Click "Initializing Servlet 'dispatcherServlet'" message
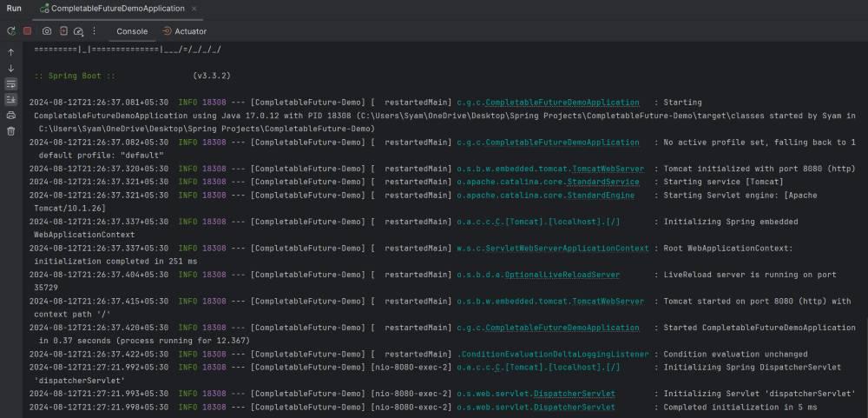Viewport: 868px width, 418px height. [x=759, y=395]
